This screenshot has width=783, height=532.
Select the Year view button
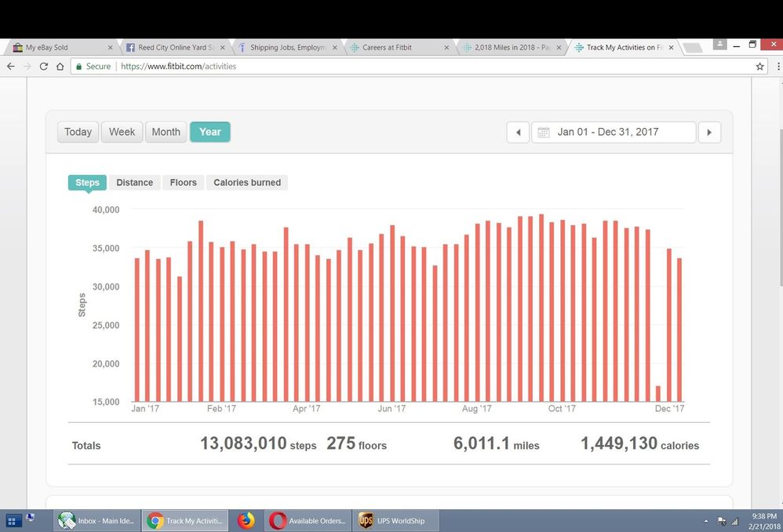click(209, 132)
